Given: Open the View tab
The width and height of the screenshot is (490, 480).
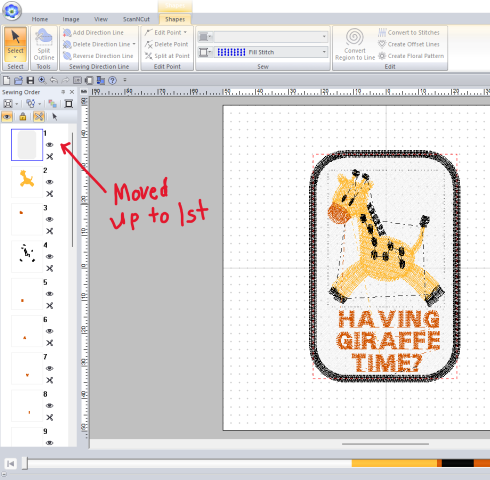Looking at the screenshot, I should click(x=100, y=19).
